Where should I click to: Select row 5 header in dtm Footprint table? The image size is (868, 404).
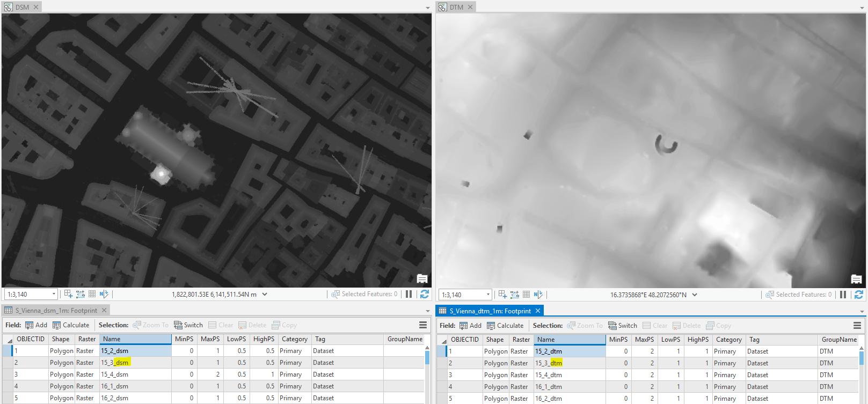(x=441, y=399)
